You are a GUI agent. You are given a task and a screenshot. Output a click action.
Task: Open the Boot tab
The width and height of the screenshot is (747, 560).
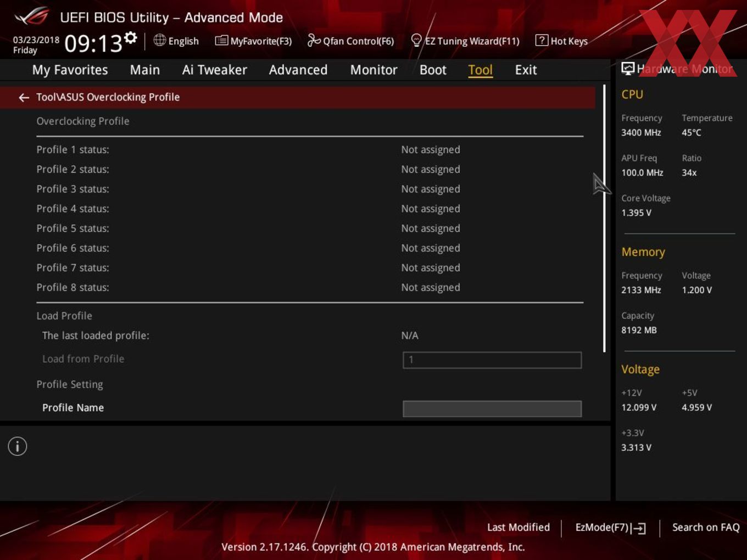point(433,70)
